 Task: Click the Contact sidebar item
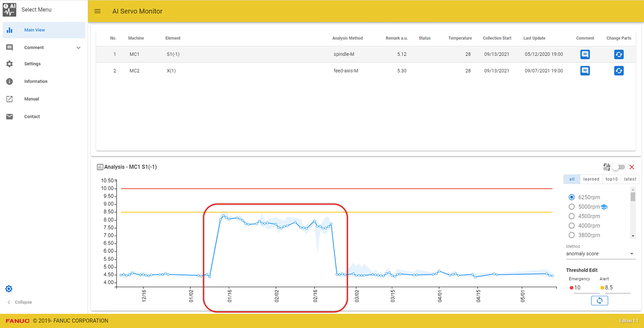tap(32, 116)
